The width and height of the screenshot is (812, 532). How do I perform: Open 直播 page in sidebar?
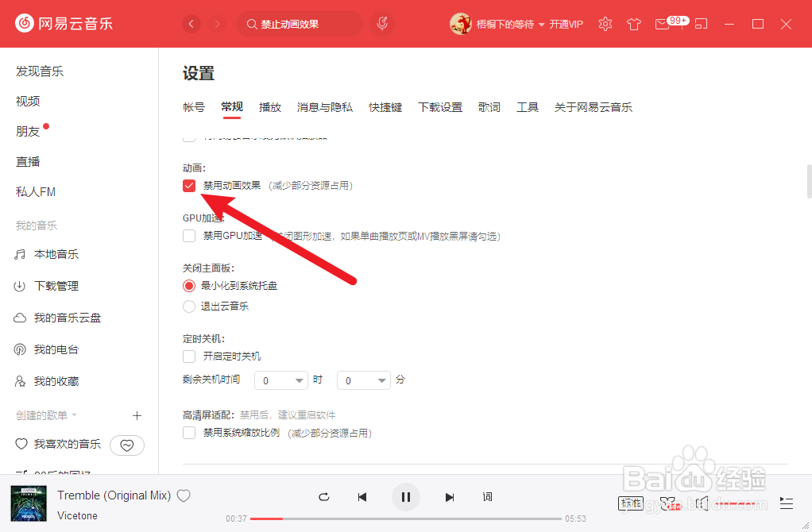pyautogui.click(x=28, y=162)
